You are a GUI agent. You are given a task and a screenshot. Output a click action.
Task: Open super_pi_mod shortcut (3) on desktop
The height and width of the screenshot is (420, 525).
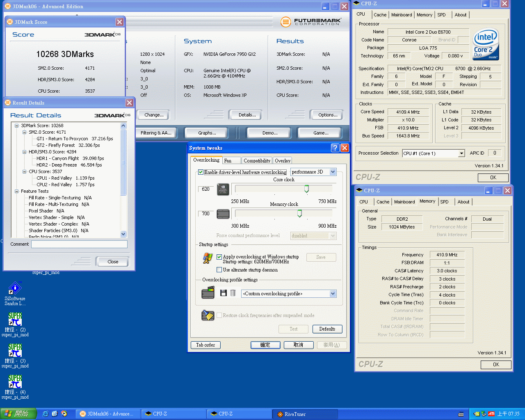(15, 356)
